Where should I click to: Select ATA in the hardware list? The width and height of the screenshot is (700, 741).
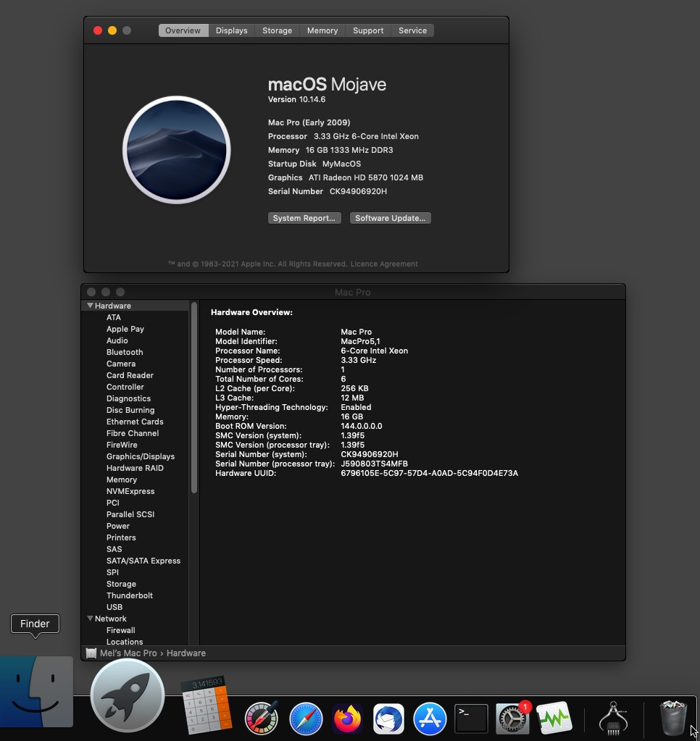click(x=114, y=317)
